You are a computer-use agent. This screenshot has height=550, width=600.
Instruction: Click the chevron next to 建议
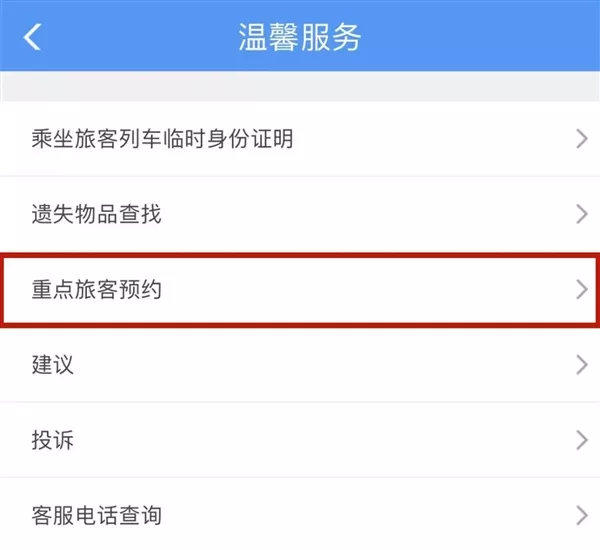point(582,365)
